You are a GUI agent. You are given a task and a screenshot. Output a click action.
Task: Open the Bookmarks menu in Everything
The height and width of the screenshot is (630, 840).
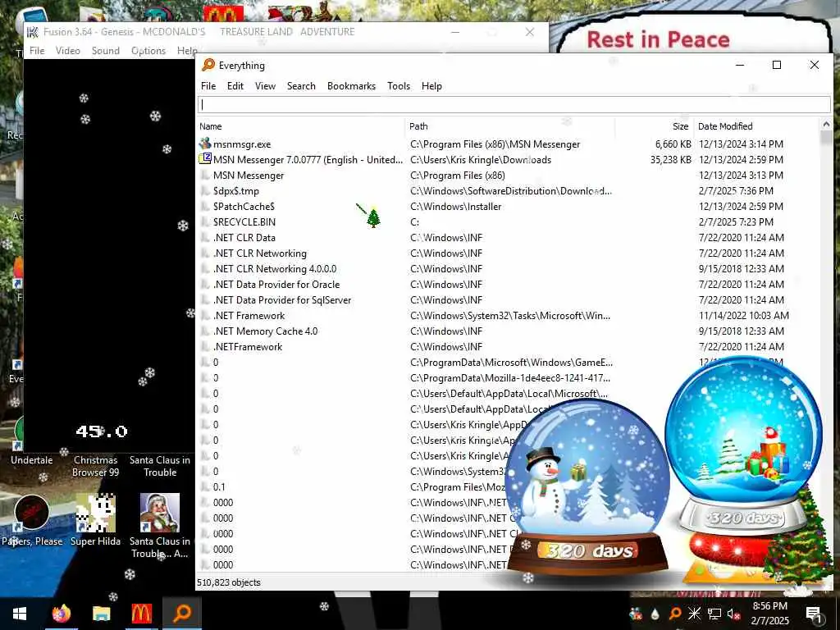click(351, 85)
